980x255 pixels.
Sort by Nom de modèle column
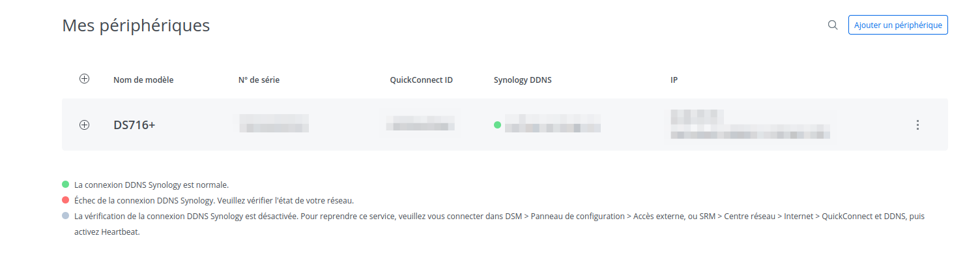point(143,80)
